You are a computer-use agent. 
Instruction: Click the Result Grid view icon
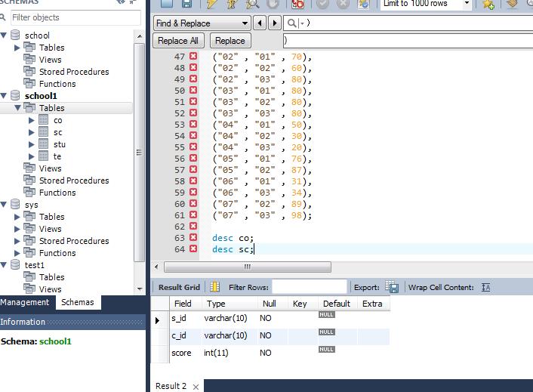pos(214,287)
